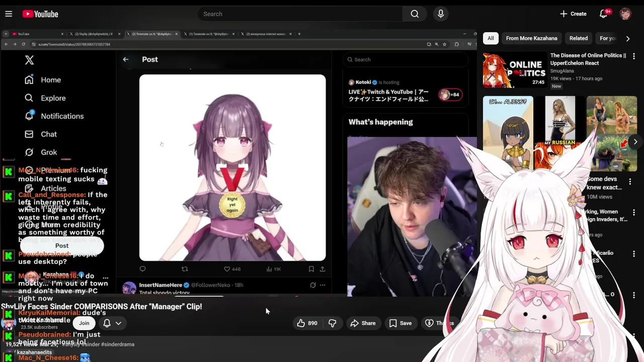Open Kotoki's hosting live card

(x=406, y=91)
